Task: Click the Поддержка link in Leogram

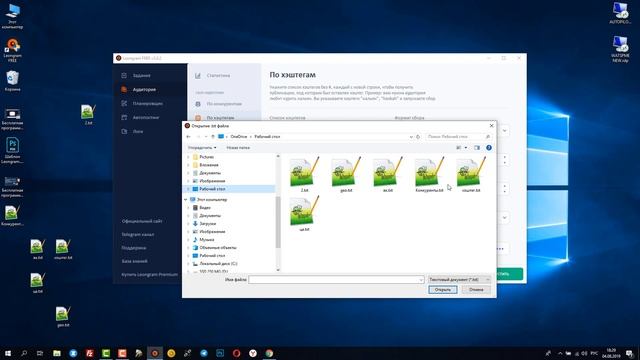Action: (x=134, y=248)
